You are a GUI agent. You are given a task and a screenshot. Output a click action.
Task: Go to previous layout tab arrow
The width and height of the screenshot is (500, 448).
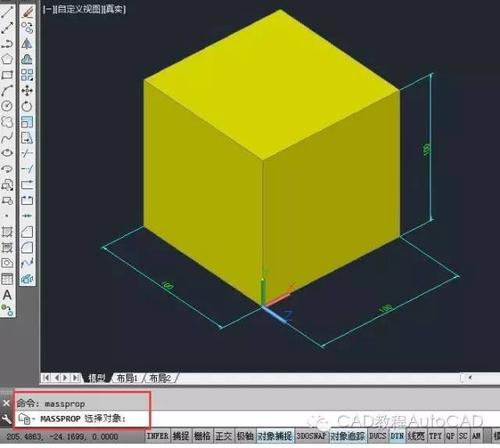pyautogui.click(x=57, y=378)
